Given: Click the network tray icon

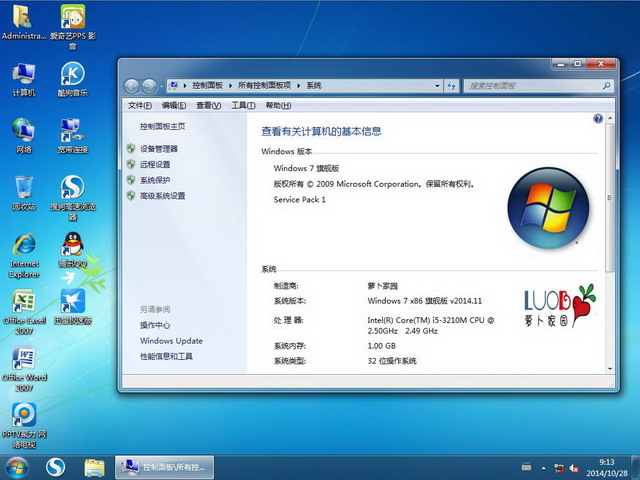Looking at the screenshot, I should click(x=558, y=468).
